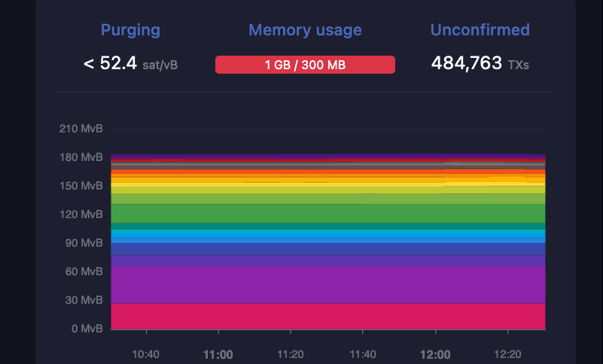Click the 11:40 time axis label
This screenshot has width=603, height=364.
pyautogui.click(x=363, y=354)
